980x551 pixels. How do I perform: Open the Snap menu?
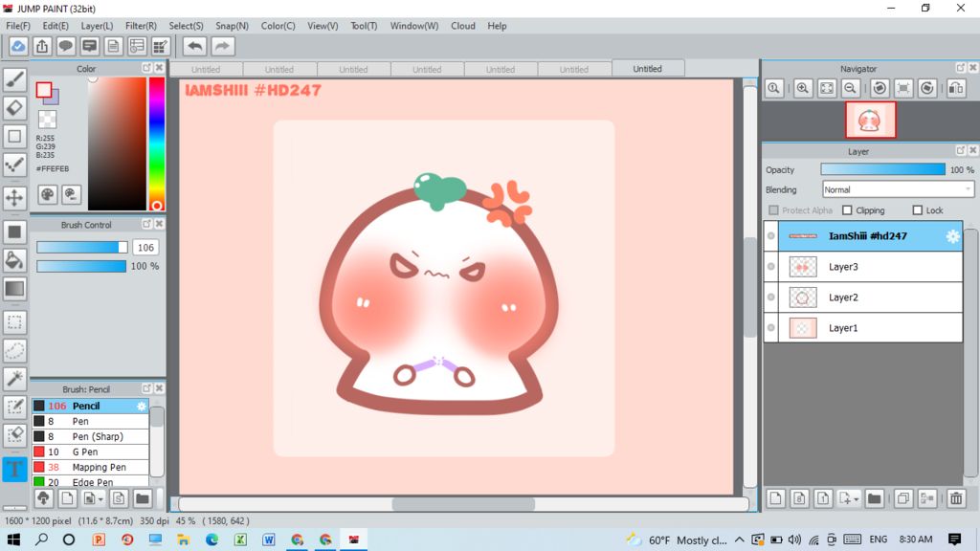(232, 26)
